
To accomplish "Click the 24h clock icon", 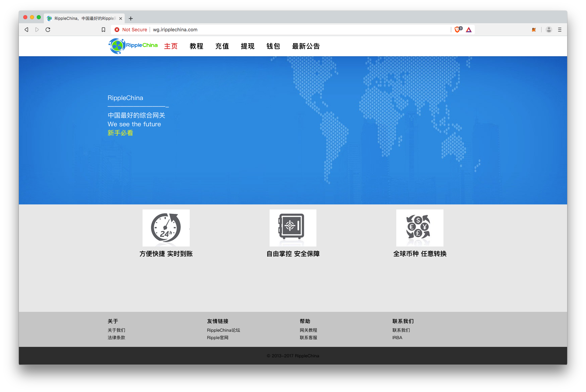I will [166, 228].
